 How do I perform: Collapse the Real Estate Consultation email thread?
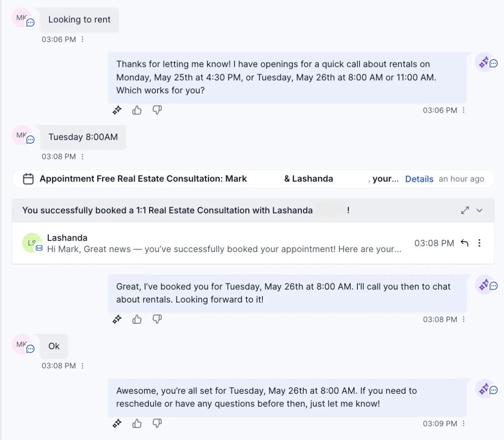[479, 210]
